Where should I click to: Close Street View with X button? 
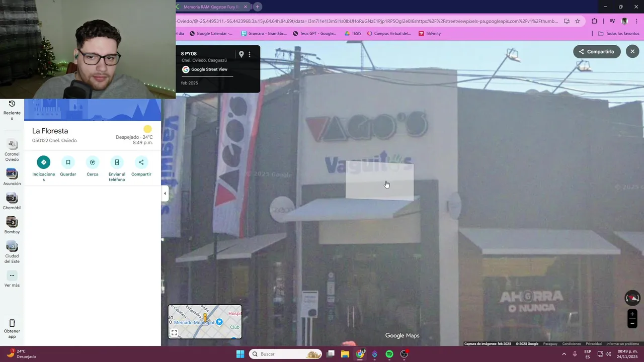point(632,51)
